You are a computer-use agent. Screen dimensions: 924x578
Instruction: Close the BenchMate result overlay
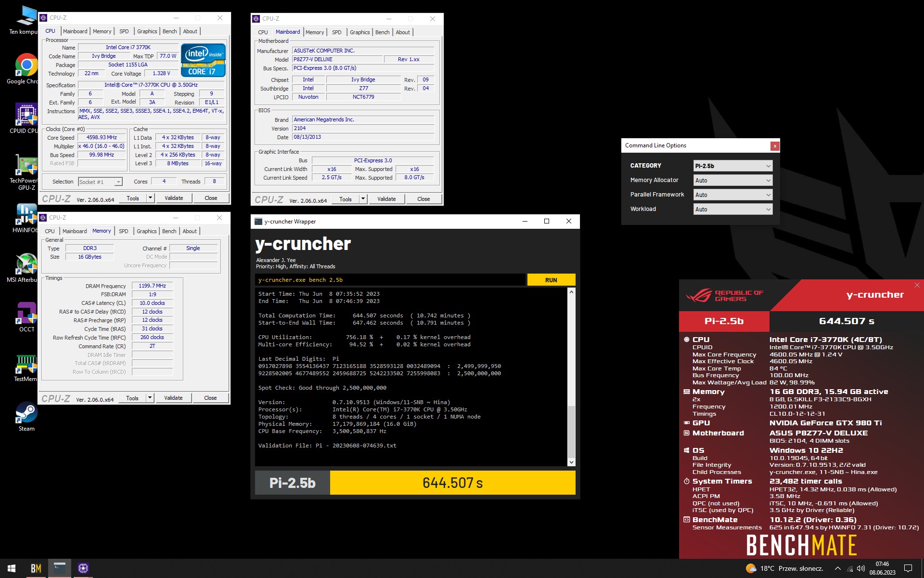pos(917,285)
